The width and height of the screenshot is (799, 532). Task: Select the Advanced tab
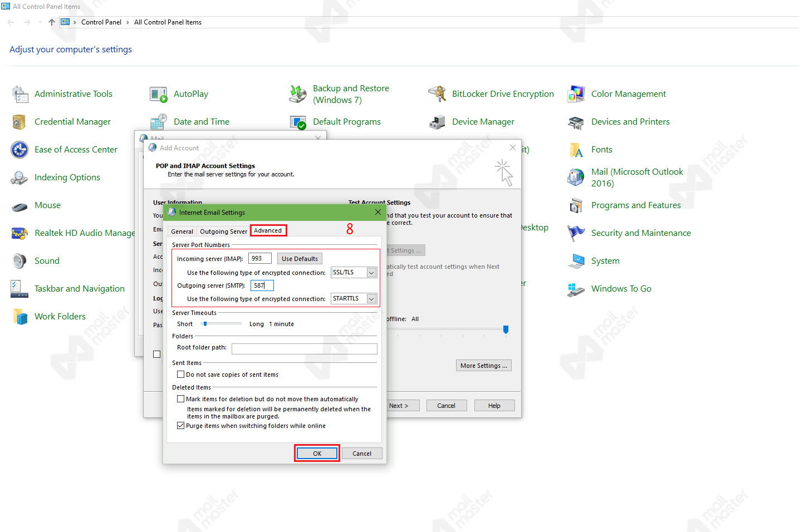coord(268,230)
